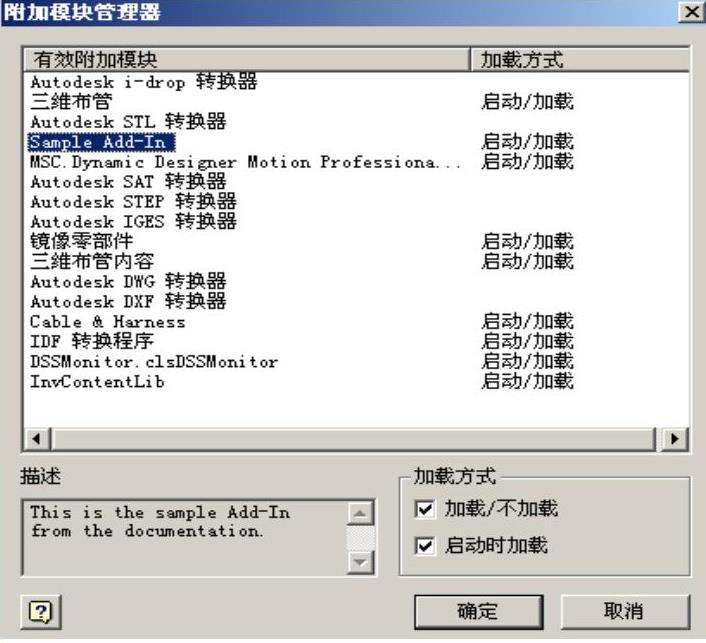Toggle the 启动时加载 checkbox
Viewport: 706px width, 643px height.
[x=425, y=546]
